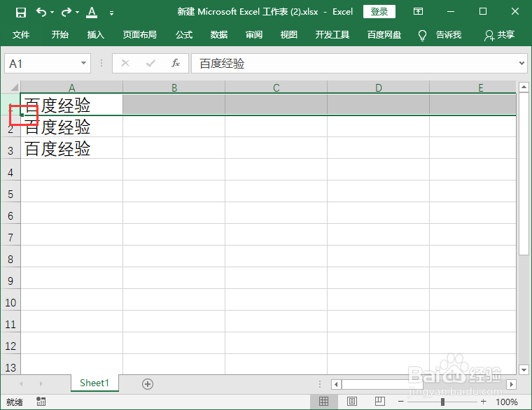
Task: Expand the Name Box dropdown arrow
Action: (x=83, y=63)
